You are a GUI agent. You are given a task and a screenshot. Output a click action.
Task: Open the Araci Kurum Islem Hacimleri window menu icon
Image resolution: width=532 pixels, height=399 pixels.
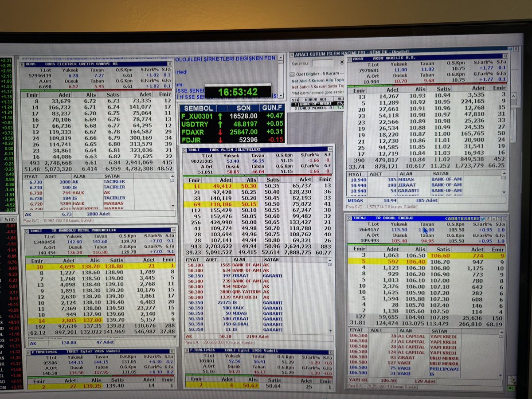(292, 55)
